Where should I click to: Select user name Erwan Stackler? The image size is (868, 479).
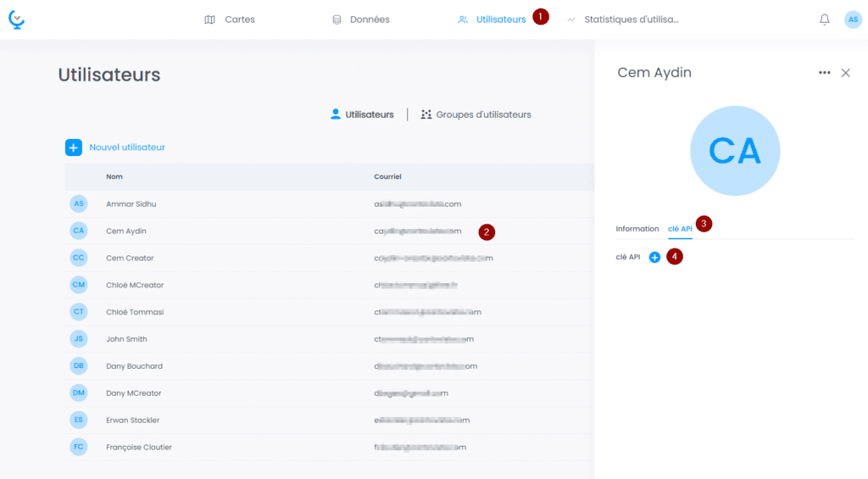(x=133, y=420)
